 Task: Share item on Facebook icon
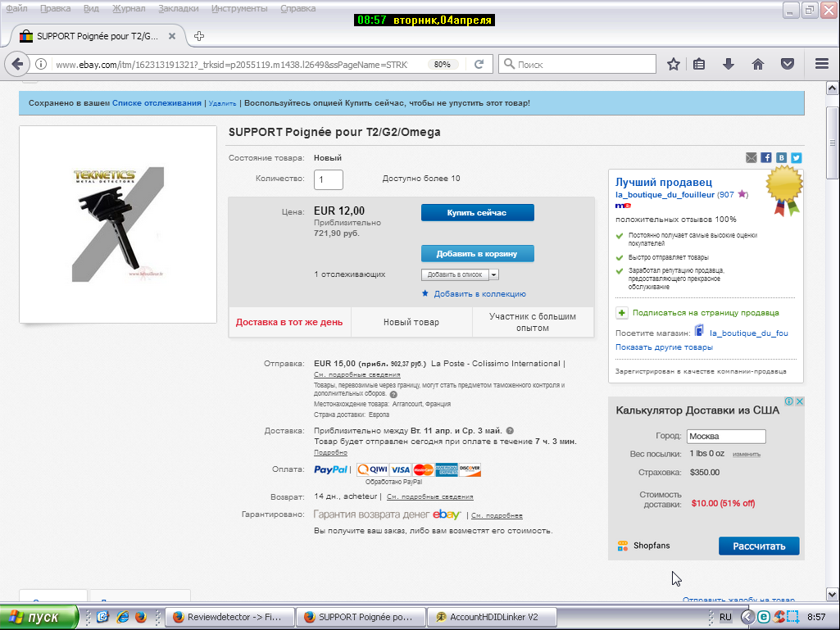click(x=766, y=157)
